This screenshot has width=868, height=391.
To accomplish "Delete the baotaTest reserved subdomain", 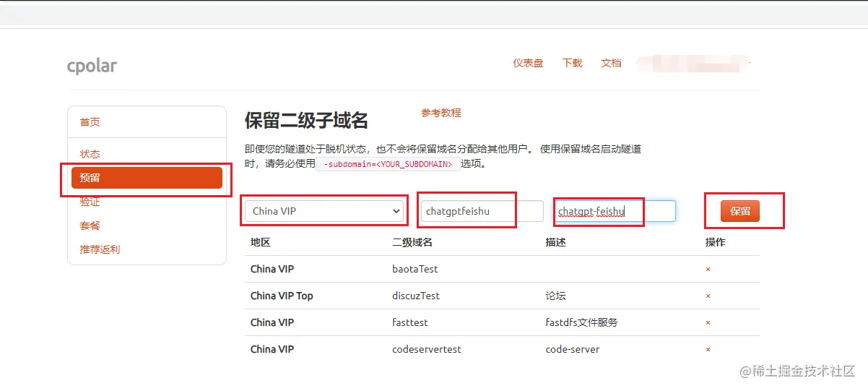I will (708, 269).
